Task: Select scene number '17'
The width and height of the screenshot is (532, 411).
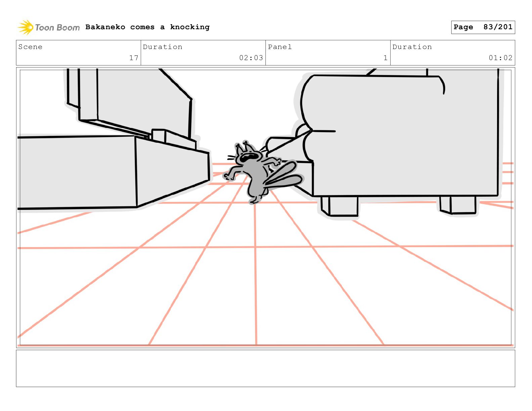Action: (134, 58)
